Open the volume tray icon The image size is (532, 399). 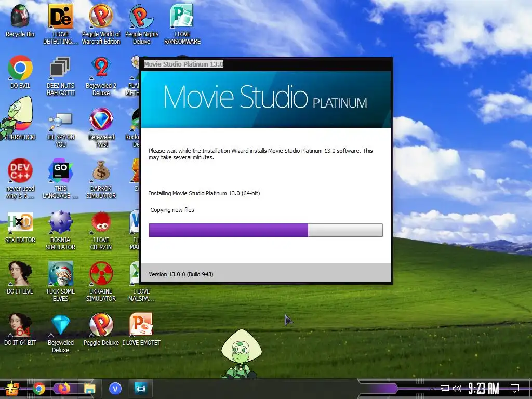tap(457, 389)
